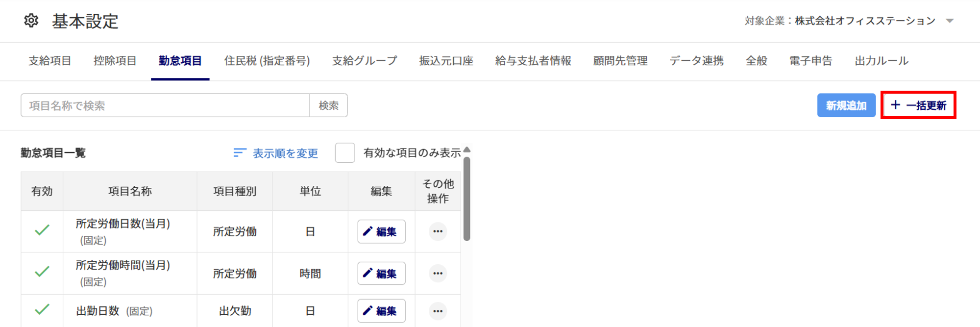
Task: Click the 時間 unit cell
Action: click(x=310, y=273)
